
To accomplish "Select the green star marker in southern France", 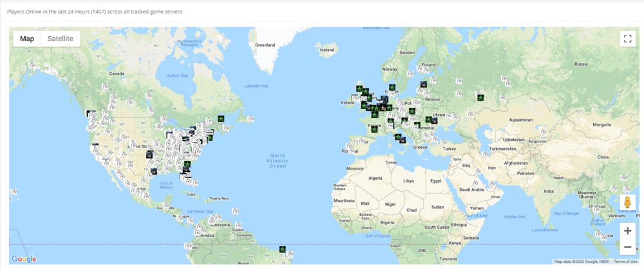I will [373, 130].
